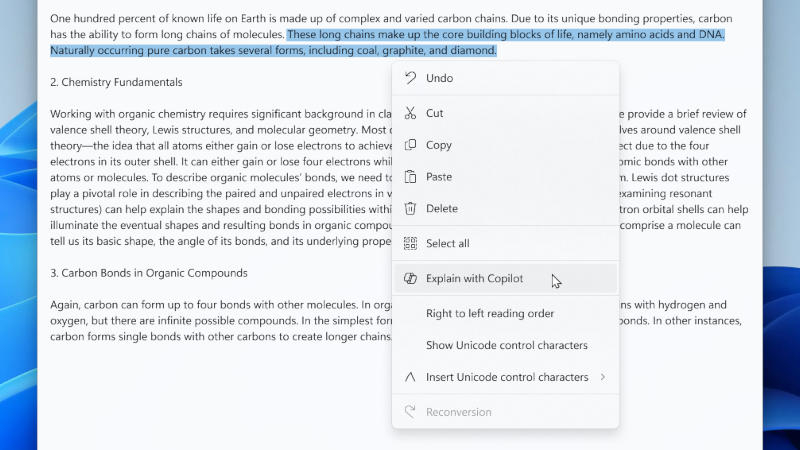This screenshot has width=800, height=450.
Task: Click the Delete trash can icon
Action: pos(410,209)
